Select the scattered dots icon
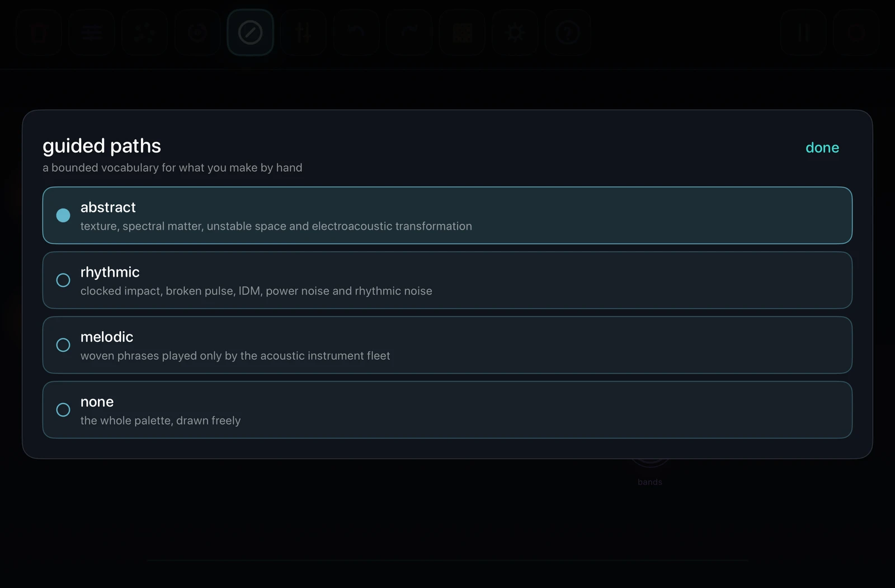Viewport: 895px width, 588px height. (x=145, y=32)
